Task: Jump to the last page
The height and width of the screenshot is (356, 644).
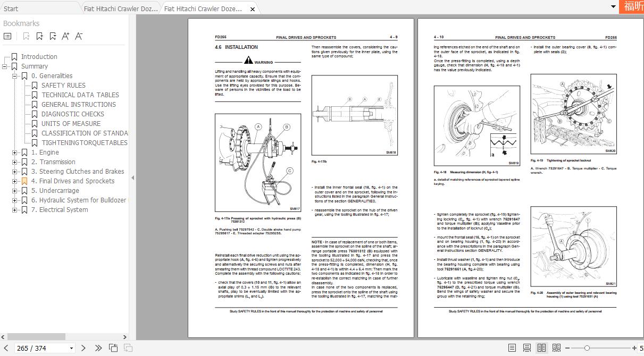Action: tap(98, 348)
